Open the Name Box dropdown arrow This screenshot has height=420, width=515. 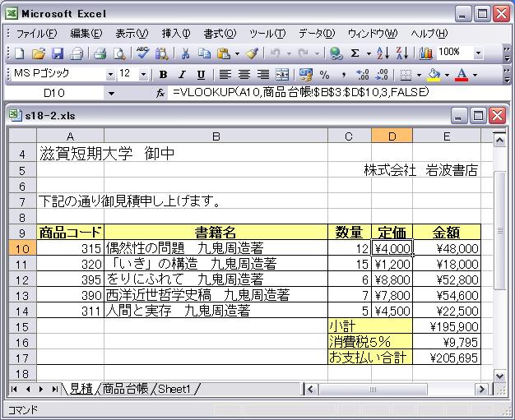[x=111, y=94]
